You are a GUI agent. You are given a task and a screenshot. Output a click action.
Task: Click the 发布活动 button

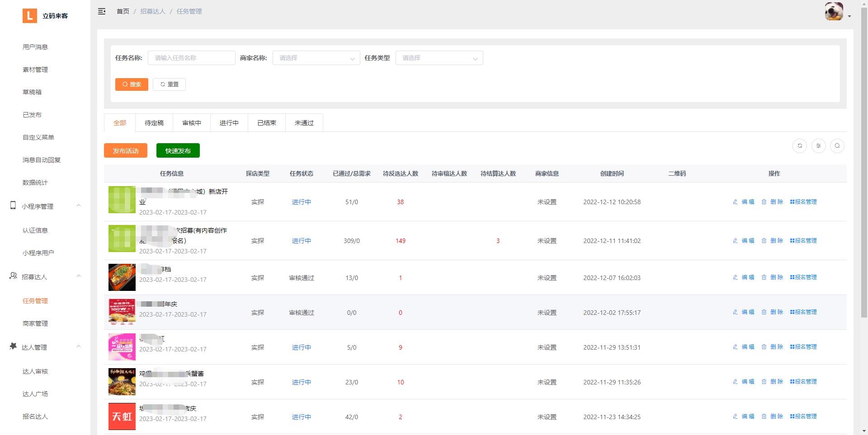pos(126,150)
